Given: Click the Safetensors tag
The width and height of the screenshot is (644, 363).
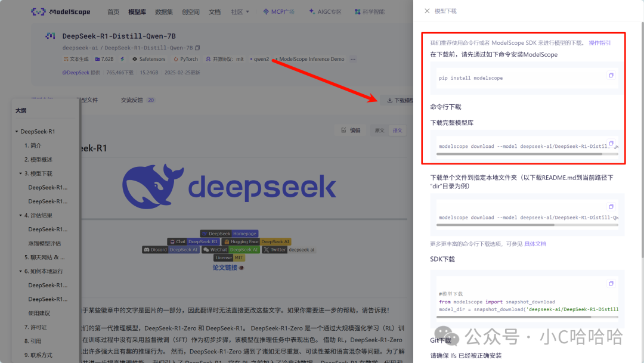Looking at the screenshot, I should pos(148,59).
